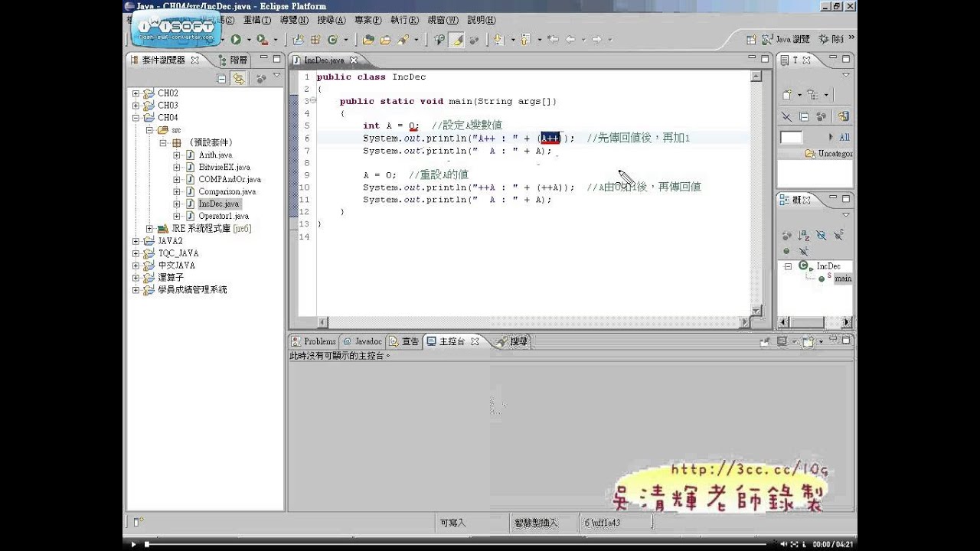Expand the CH02 project node
The width and height of the screenshot is (980, 551).
136,93
